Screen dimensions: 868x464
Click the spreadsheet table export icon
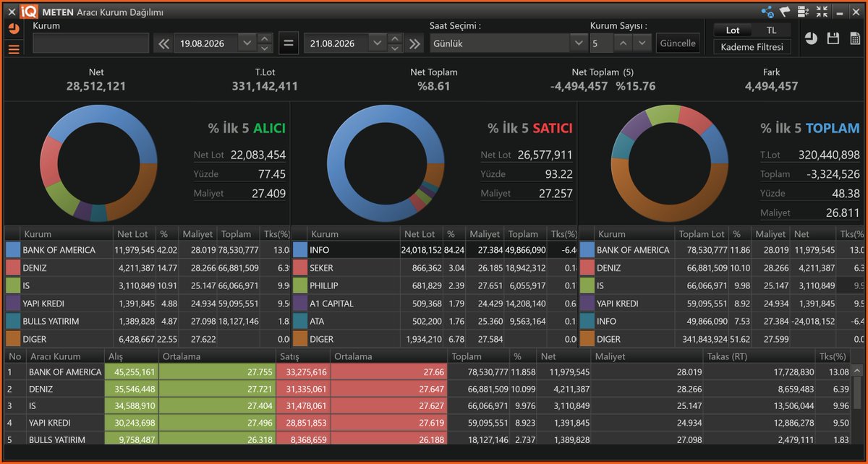(855, 38)
